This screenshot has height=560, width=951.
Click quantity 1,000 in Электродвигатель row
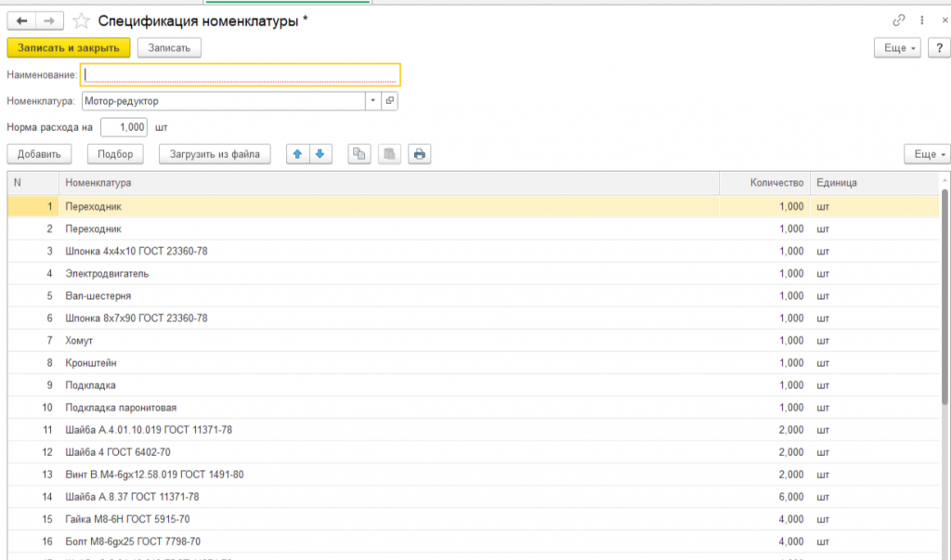click(791, 274)
